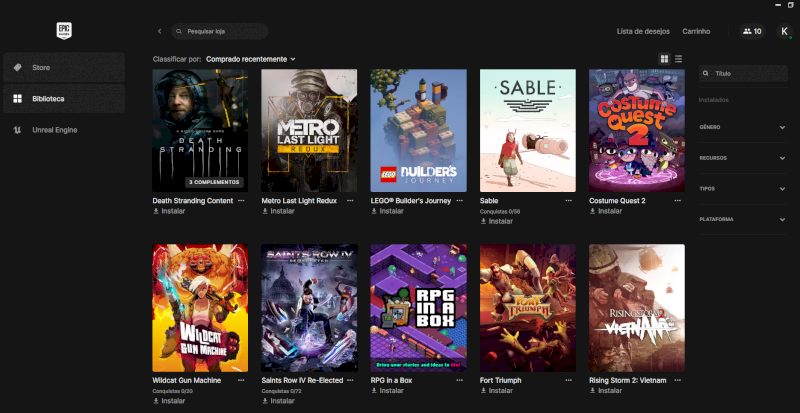Open more options for Costume Quest 2
Viewport: 800px width, 413px height.
pyautogui.click(x=678, y=201)
